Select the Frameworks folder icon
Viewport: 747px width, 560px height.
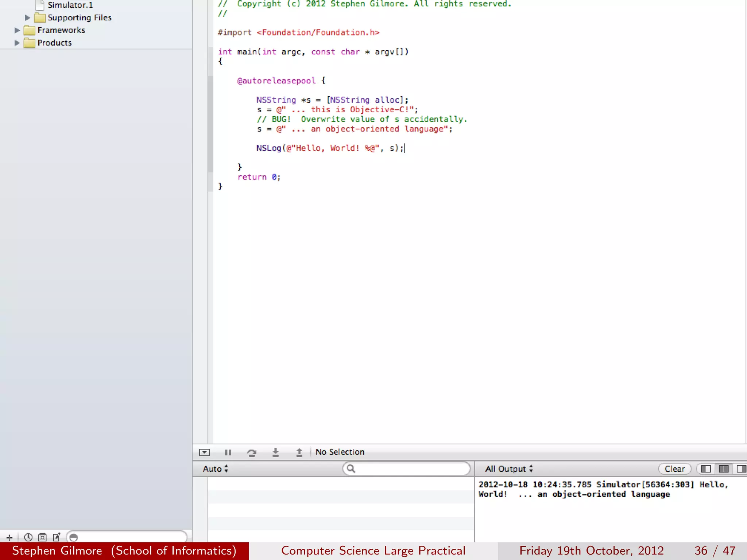click(30, 30)
